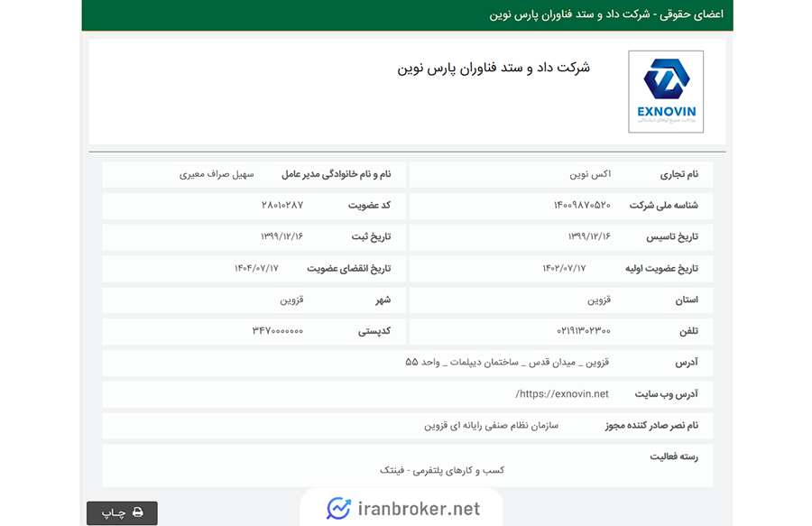Click the نام و نام خانوادگی مدیر عامل label
The height and width of the screenshot is (526, 812).
337,174
